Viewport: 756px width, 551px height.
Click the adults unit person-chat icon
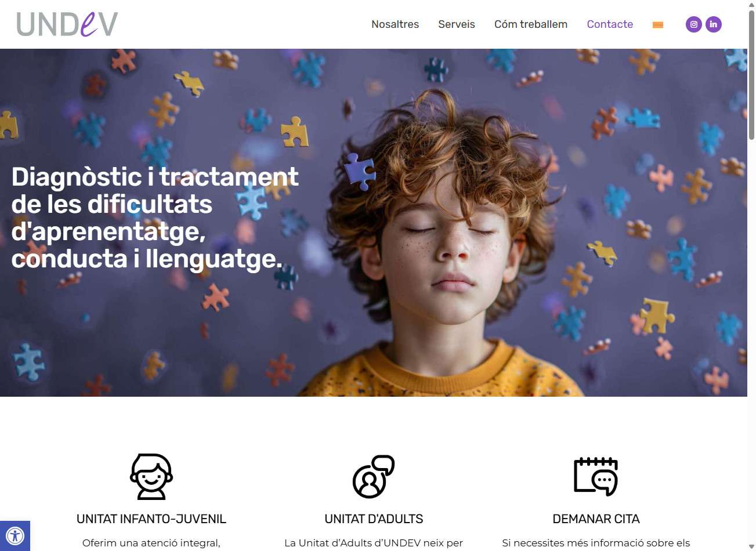(374, 477)
